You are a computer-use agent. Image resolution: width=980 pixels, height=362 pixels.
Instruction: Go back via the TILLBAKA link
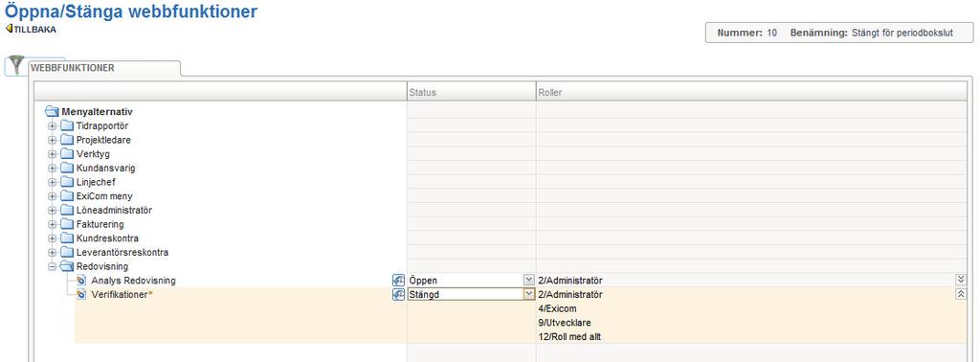click(x=35, y=30)
